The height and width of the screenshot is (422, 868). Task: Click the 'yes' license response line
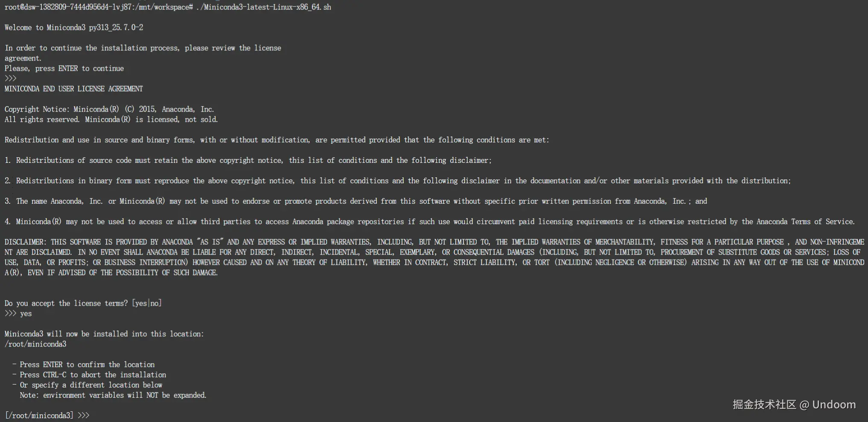(x=18, y=314)
